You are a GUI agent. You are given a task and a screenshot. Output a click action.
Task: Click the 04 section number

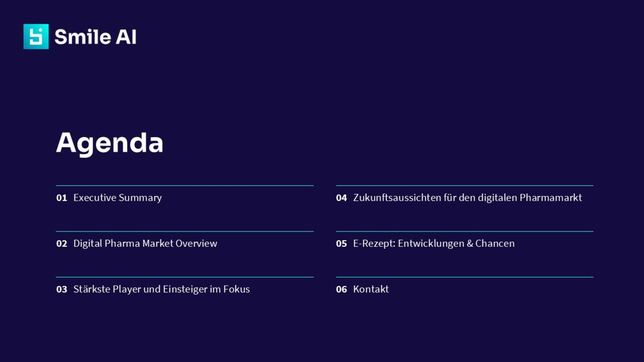[341, 198]
